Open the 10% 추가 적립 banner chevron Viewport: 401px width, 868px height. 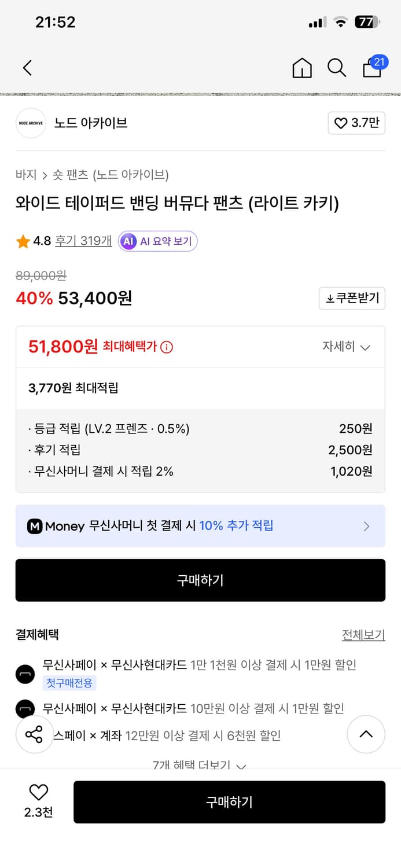(x=366, y=526)
